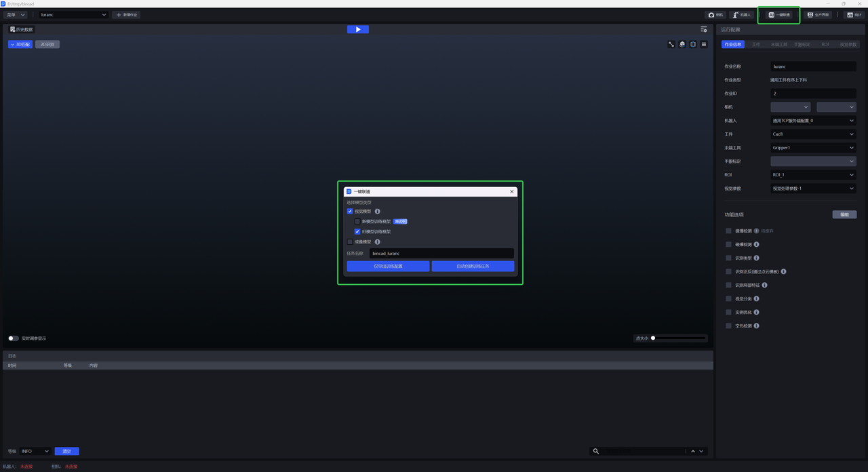
Task: Uncheck the 视觉模型 checkbox
Action: (x=350, y=212)
